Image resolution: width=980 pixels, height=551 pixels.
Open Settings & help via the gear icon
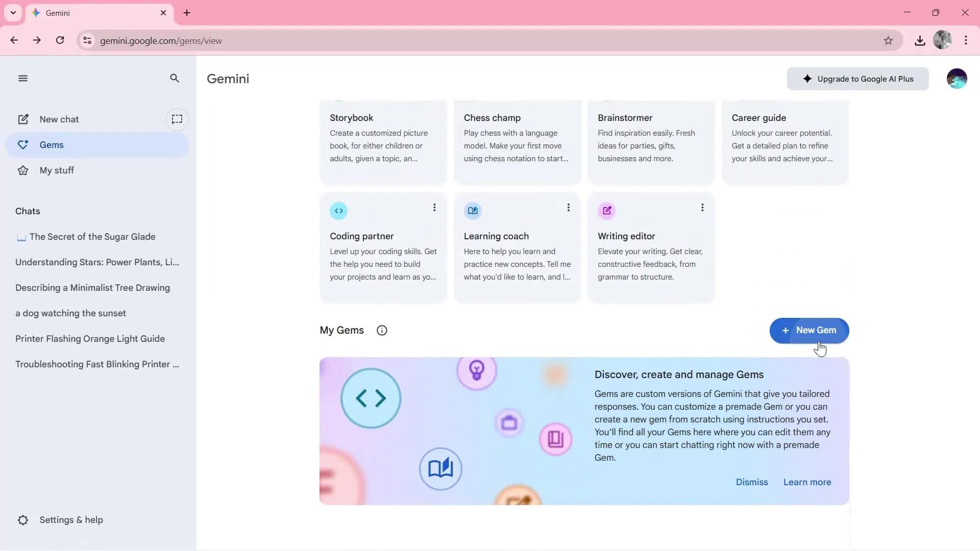tap(23, 519)
